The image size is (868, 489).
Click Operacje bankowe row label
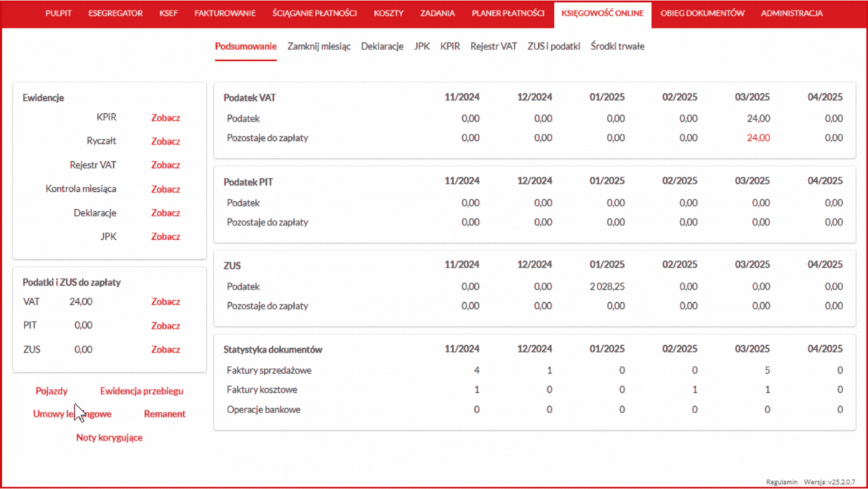[263, 410]
